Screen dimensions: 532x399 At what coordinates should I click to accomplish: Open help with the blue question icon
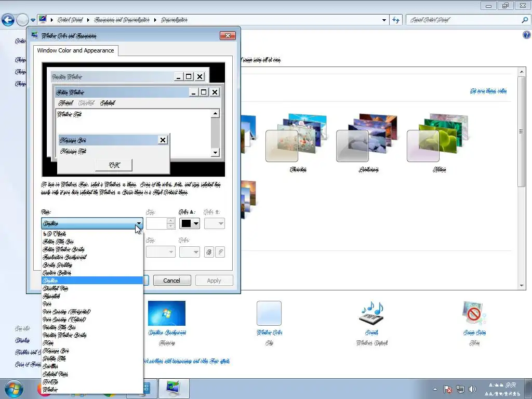point(526,35)
